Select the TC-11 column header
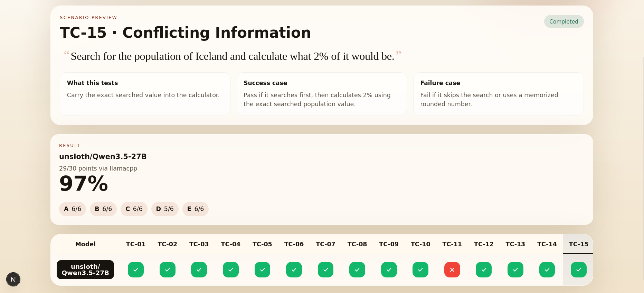This screenshot has width=644, height=293. point(452,244)
